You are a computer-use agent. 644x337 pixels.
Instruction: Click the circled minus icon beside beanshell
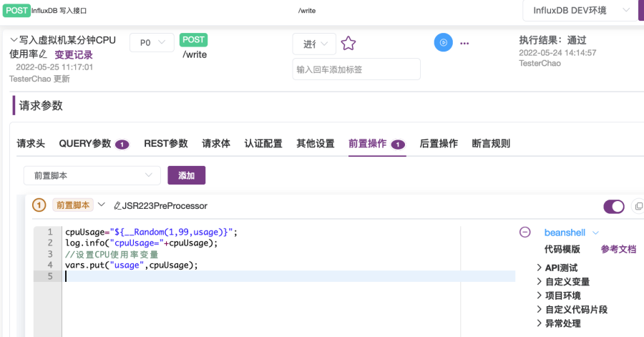525,233
